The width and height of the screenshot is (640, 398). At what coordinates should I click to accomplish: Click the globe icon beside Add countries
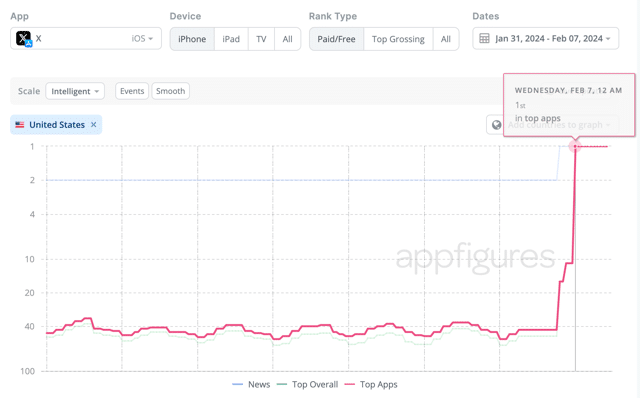click(x=496, y=125)
